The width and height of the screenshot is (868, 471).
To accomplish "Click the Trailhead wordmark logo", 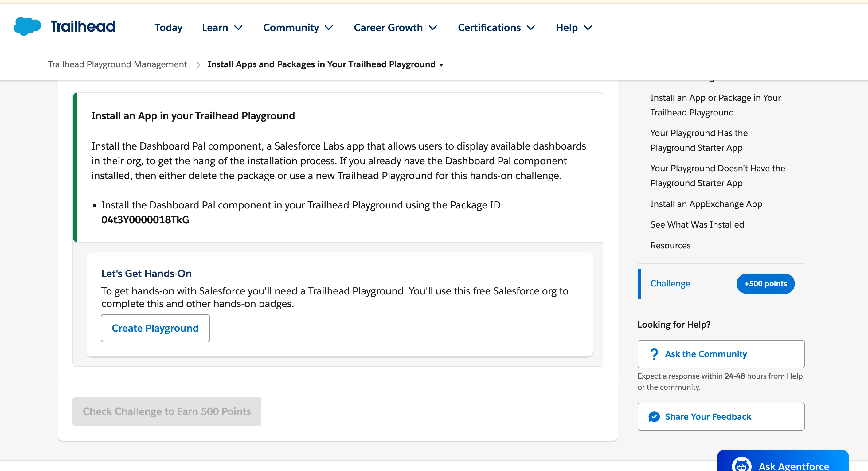I will (83, 27).
